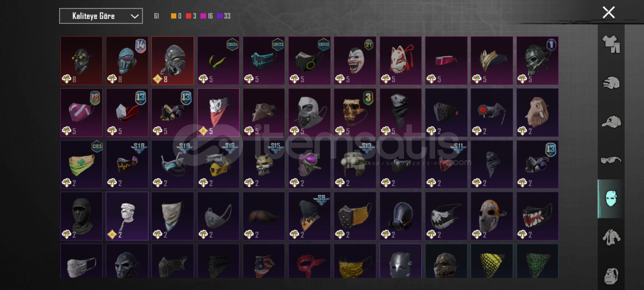Open the monkey head category icon
This screenshot has height=290, width=644.
[x=611, y=276]
